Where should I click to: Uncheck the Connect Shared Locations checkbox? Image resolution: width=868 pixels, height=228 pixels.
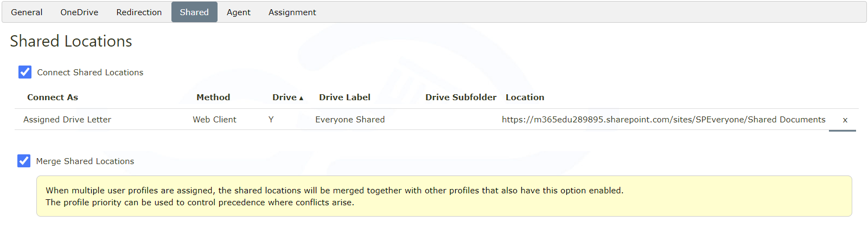(x=25, y=72)
